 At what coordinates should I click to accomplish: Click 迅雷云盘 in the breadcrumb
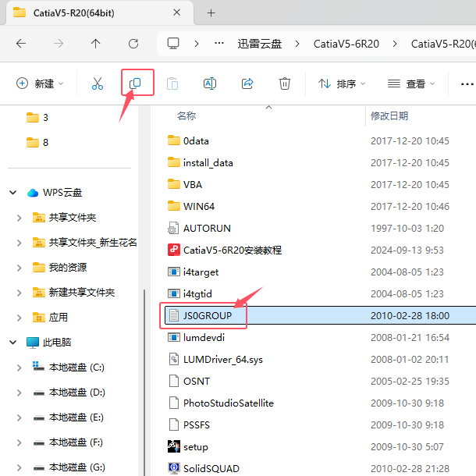pyautogui.click(x=260, y=44)
